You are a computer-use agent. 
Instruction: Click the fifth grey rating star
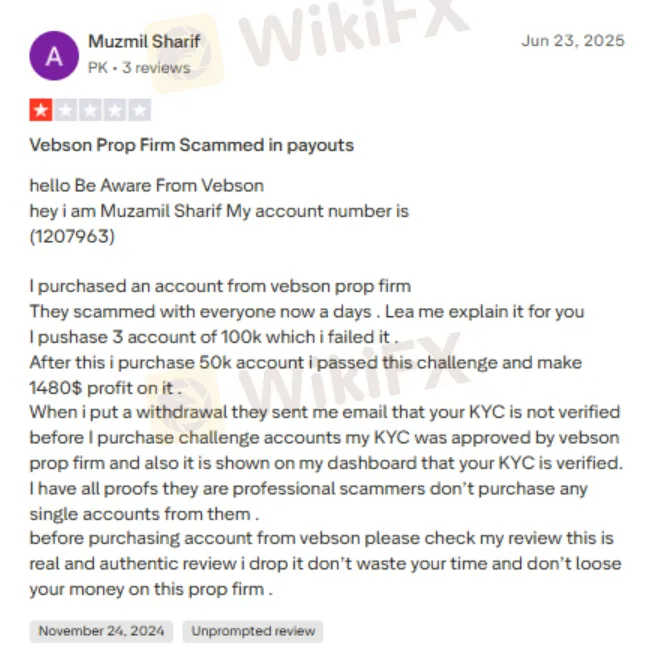139,110
